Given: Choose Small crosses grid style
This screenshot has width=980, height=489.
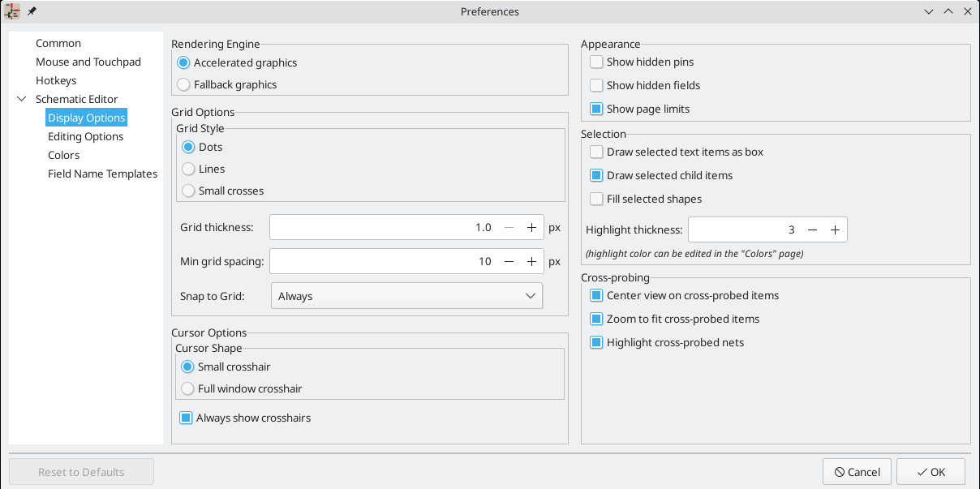Looking at the screenshot, I should tap(188, 191).
